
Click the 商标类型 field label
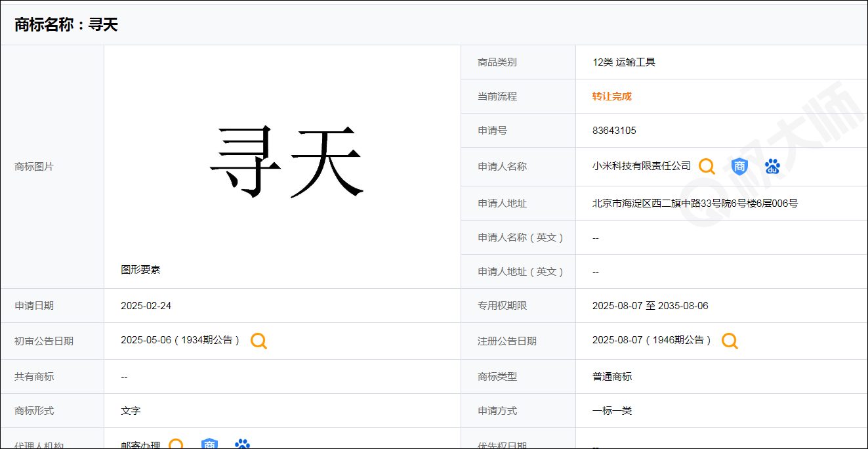[x=497, y=377]
